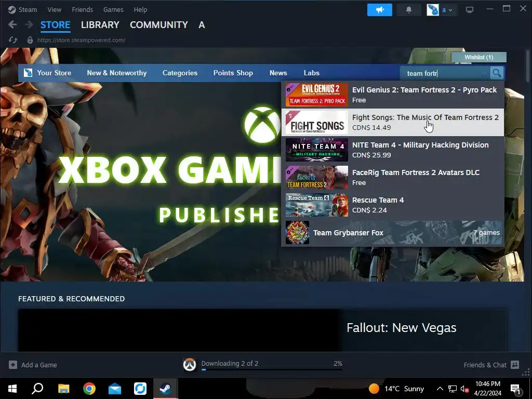Open Chrome from the taskbar
The image size is (532, 399).
pos(89,389)
